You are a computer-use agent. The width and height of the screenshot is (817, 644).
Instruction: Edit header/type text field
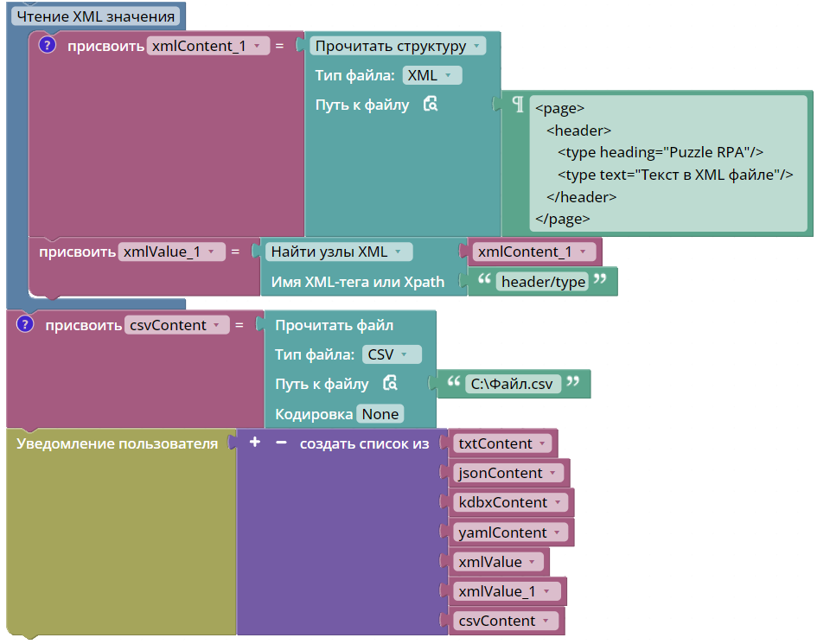coord(542,282)
